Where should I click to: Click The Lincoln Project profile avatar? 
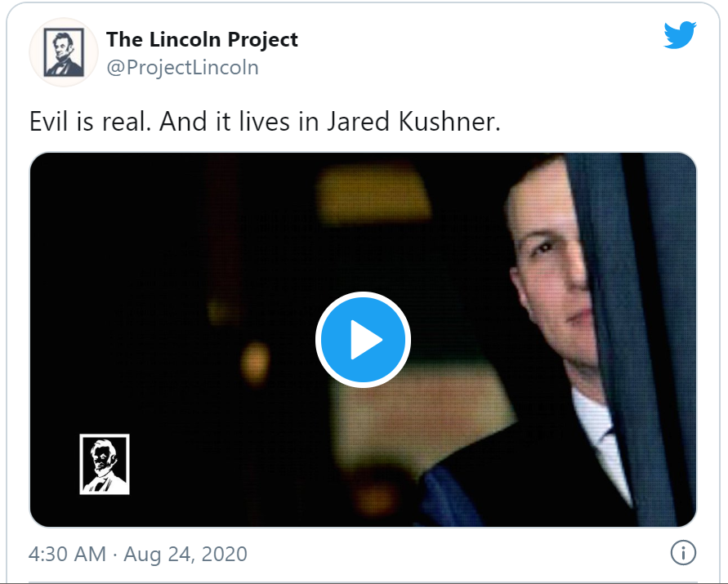[x=64, y=51]
